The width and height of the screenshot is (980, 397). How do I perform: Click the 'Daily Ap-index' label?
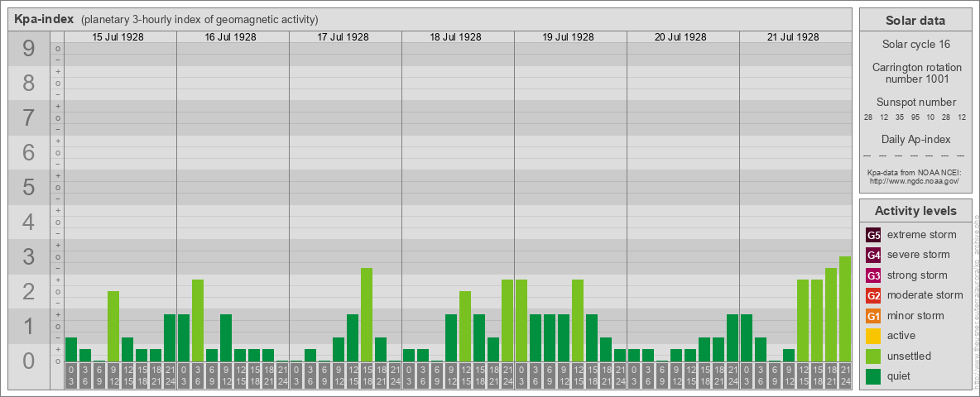(916, 139)
